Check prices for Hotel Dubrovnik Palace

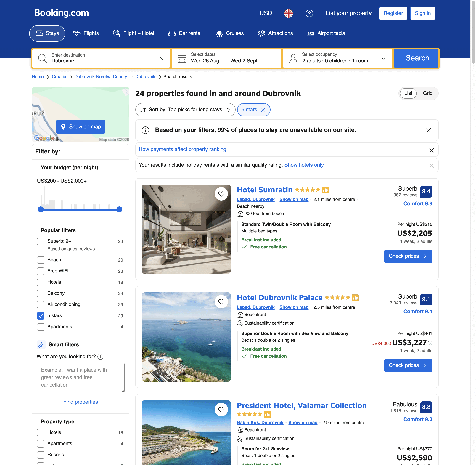click(408, 365)
